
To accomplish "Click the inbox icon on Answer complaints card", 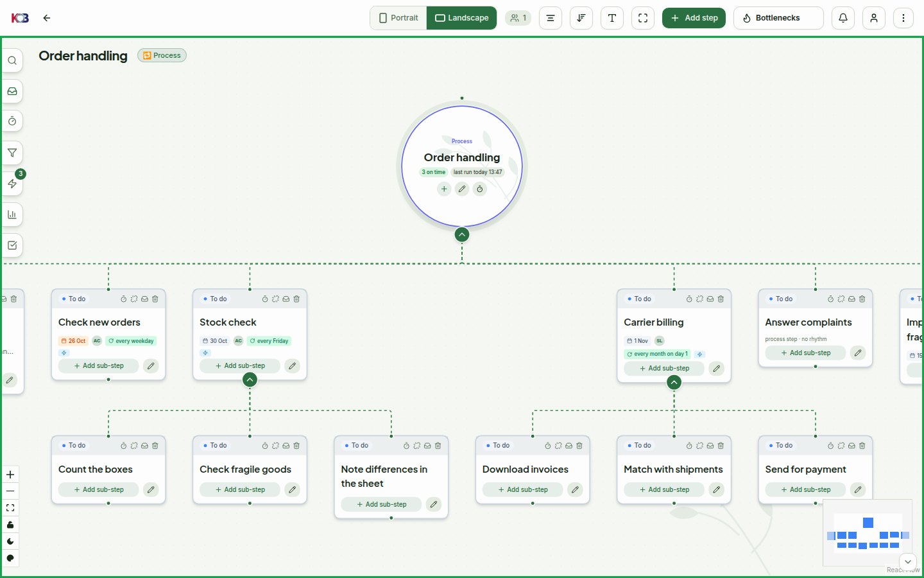I will pyautogui.click(x=851, y=299).
